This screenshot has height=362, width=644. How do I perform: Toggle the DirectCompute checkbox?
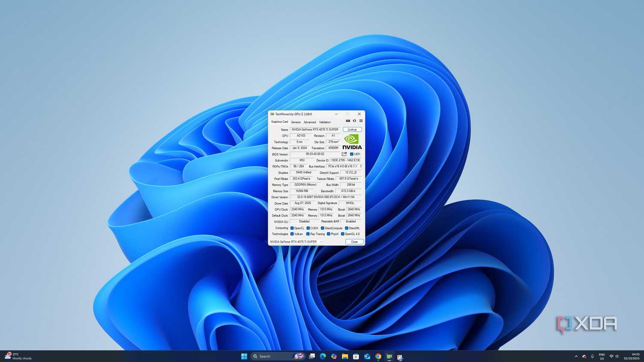pyautogui.click(x=322, y=228)
